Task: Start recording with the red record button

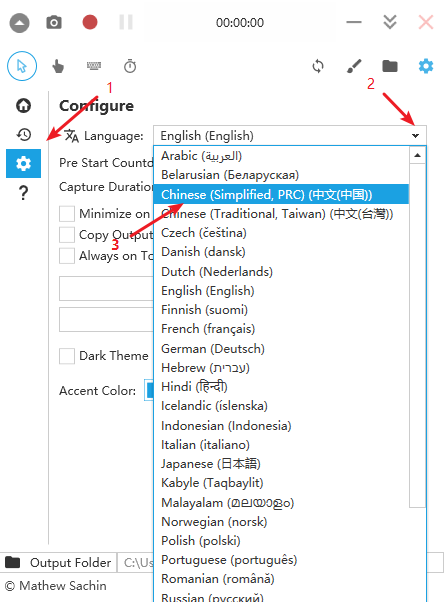Action: click(x=90, y=22)
